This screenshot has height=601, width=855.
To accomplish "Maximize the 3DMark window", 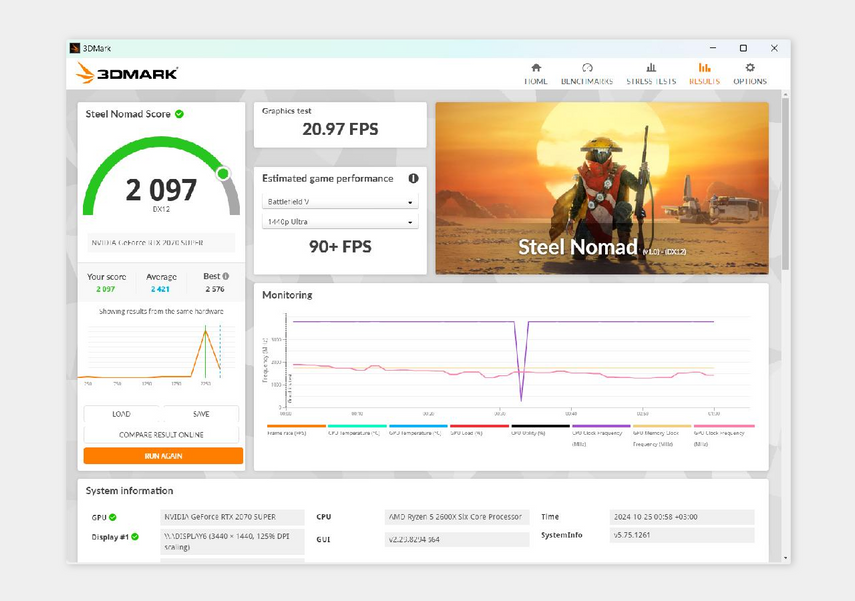I will (743, 48).
